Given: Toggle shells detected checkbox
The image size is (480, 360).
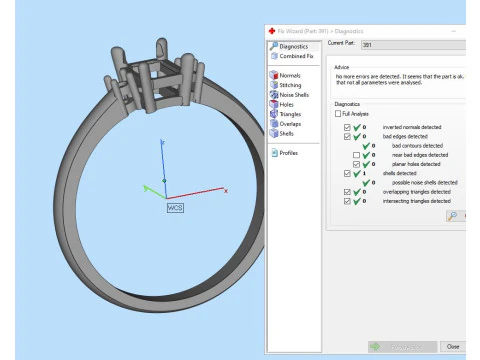Looking at the screenshot, I should (347, 173).
